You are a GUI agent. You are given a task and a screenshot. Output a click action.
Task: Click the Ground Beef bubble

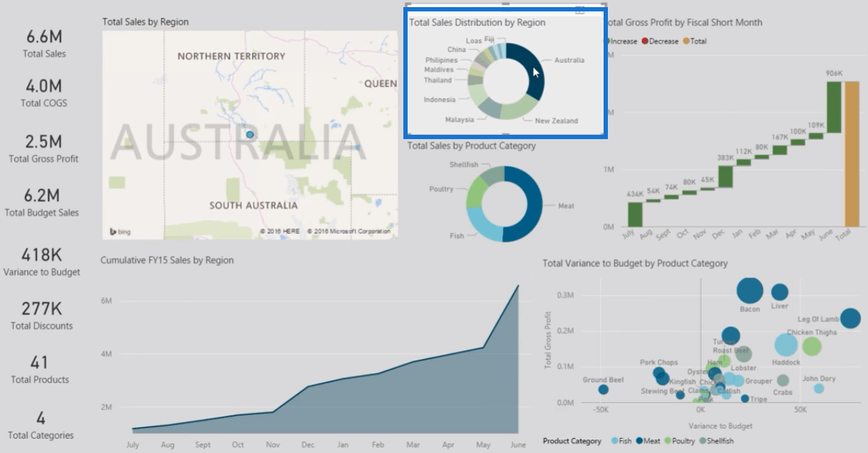click(604, 390)
